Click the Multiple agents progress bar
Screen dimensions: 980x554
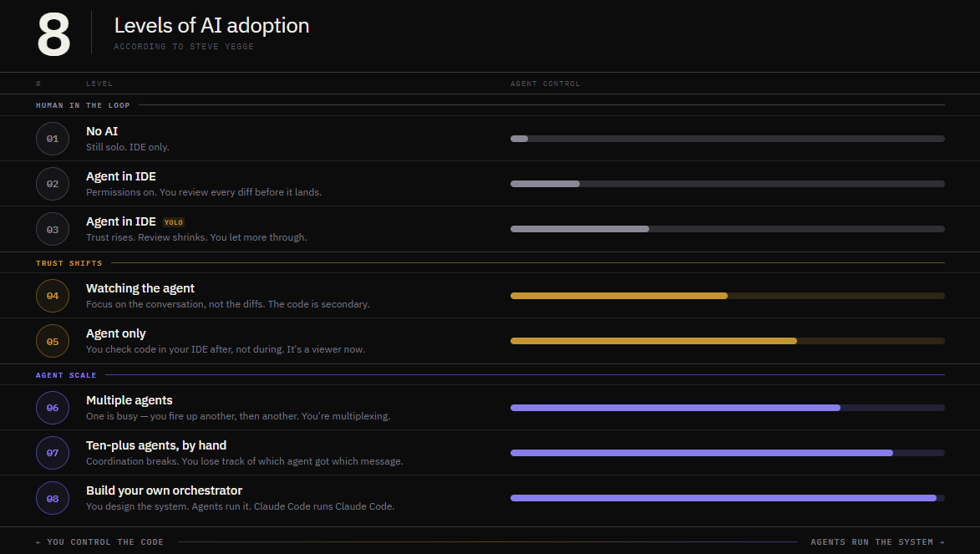pos(728,408)
